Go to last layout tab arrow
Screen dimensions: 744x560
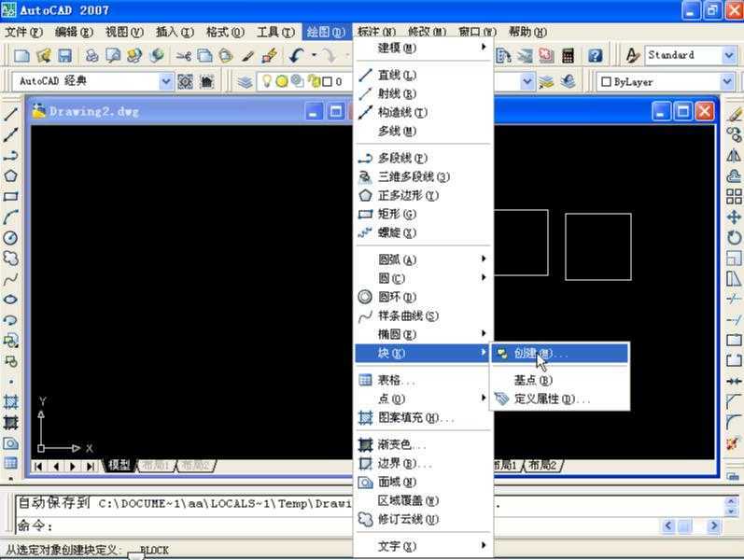pyautogui.click(x=90, y=466)
